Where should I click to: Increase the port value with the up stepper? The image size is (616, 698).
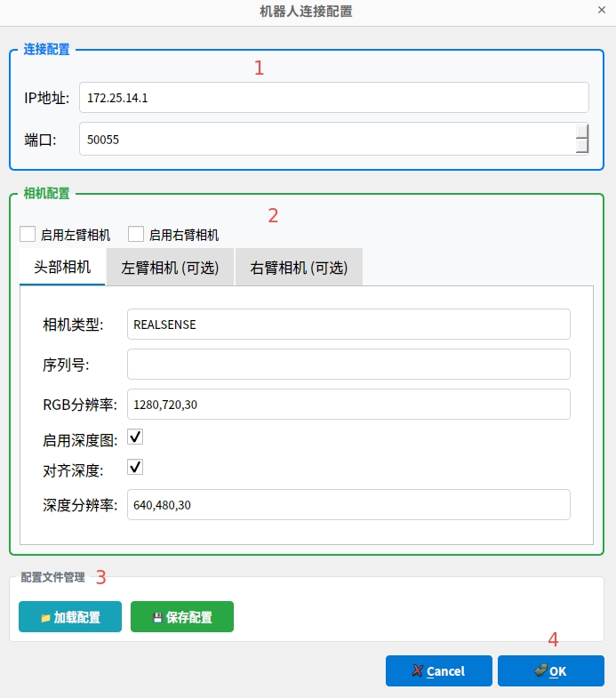(581, 132)
